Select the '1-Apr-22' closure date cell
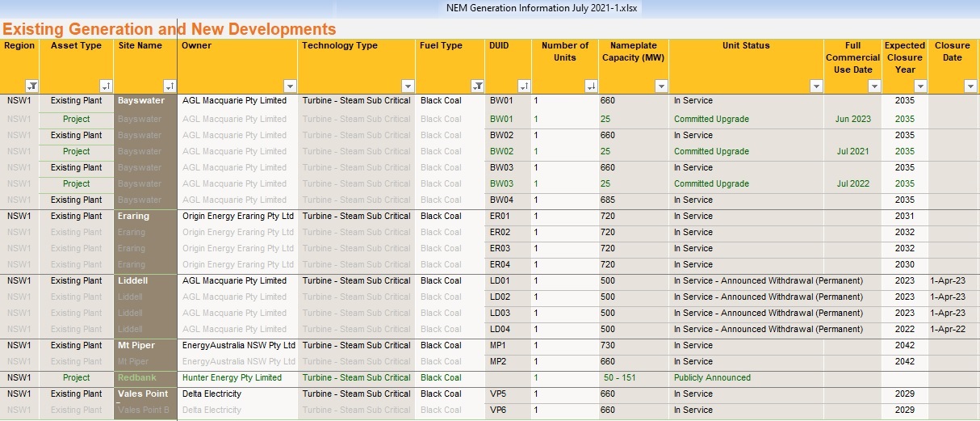This screenshot has height=421, width=980. tap(953, 329)
